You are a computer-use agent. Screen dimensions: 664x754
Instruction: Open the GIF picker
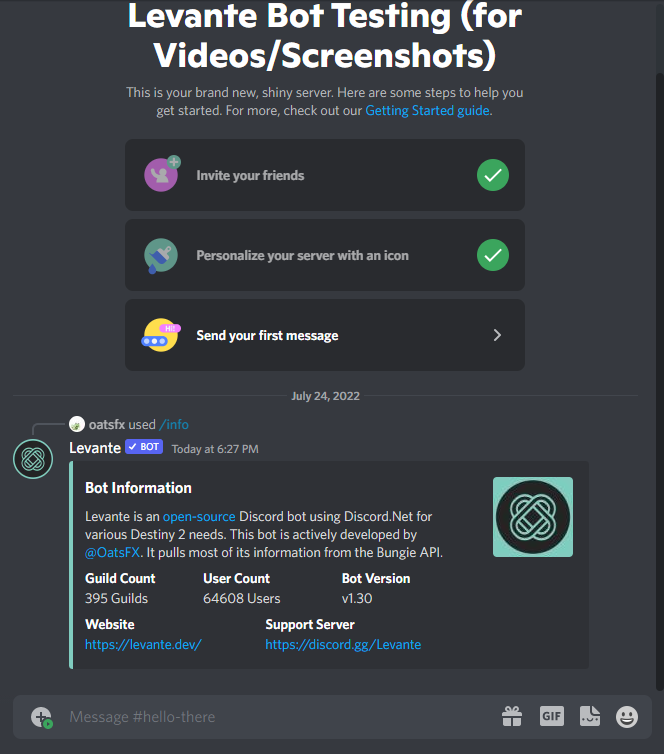551,716
